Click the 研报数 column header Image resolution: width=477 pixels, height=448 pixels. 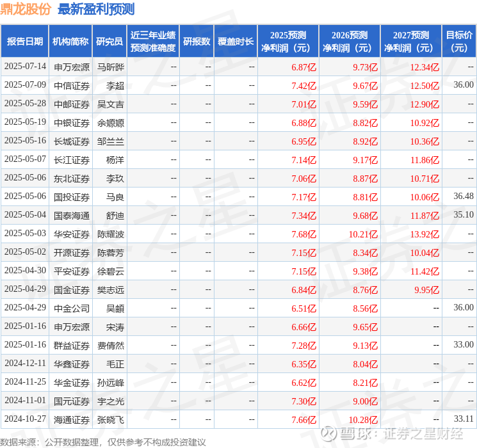click(x=197, y=42)
